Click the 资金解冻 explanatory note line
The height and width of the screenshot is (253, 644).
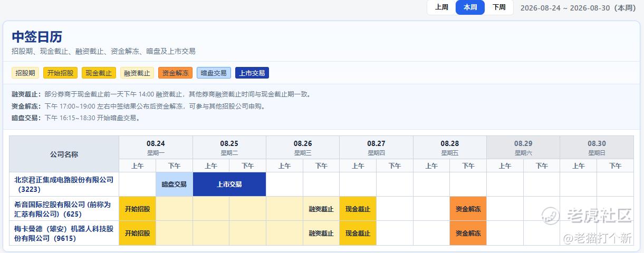pos(139,106)
